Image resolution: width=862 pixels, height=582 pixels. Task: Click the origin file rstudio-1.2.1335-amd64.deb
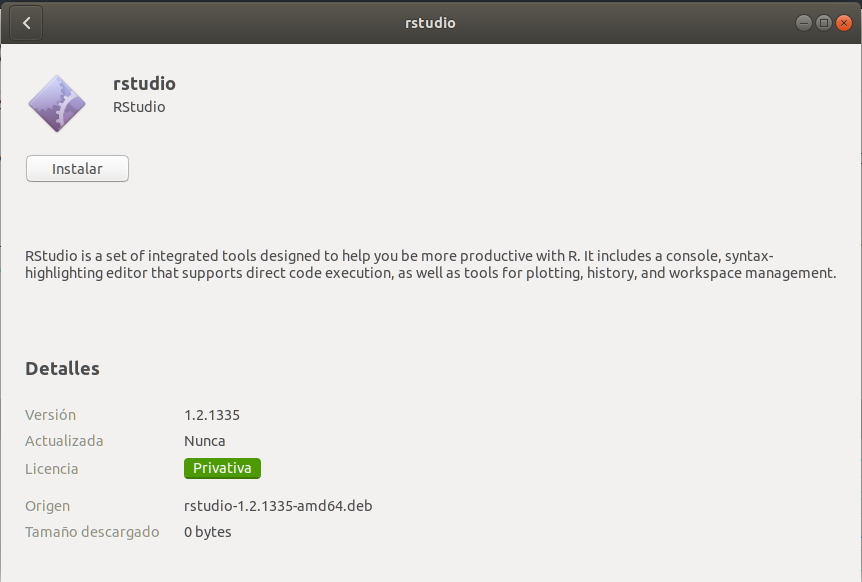tap(278, 506)
